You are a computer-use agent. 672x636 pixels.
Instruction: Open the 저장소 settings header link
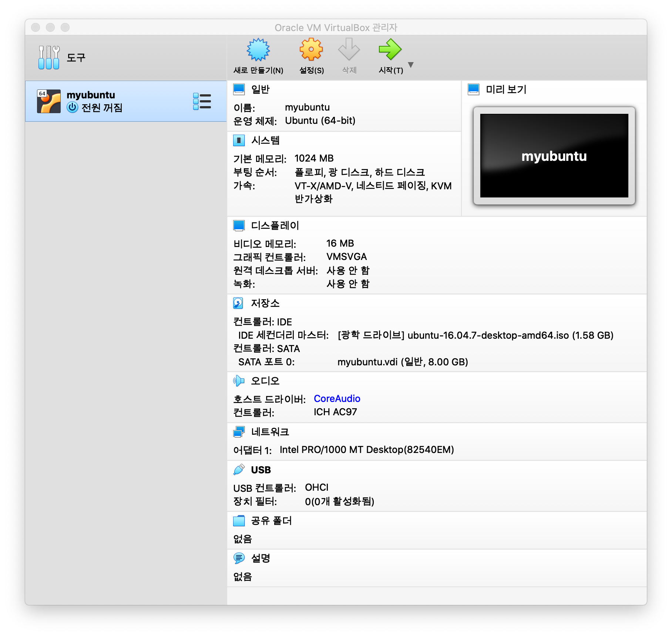(265, 303)
